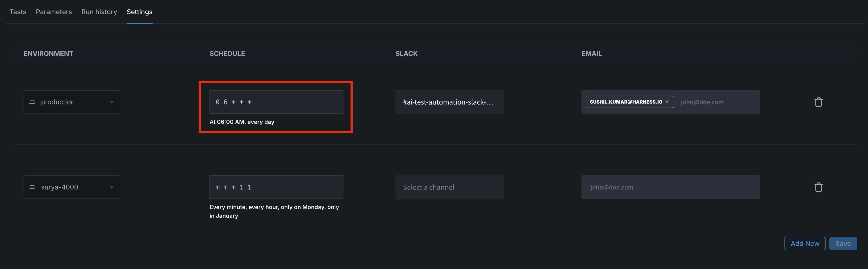Go to the Run history tab
Image resolution: width=868 pixels, height=269 pixels.
coord(99,12)
